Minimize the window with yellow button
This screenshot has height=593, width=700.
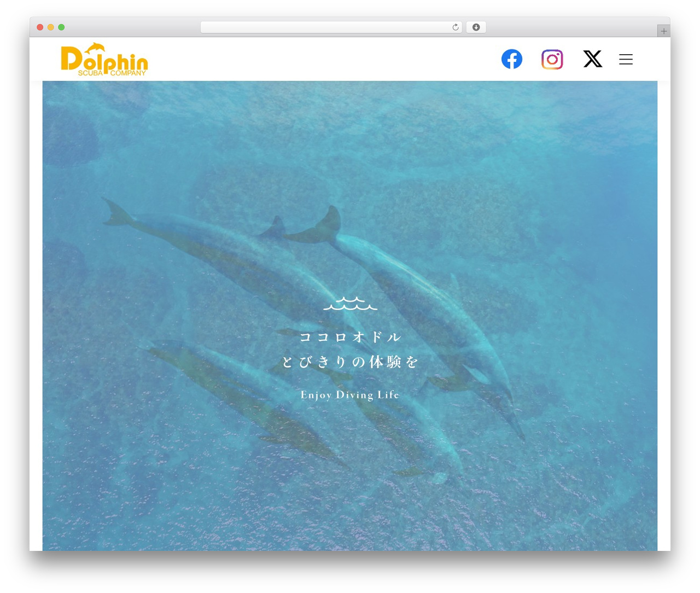pos(50,27)
